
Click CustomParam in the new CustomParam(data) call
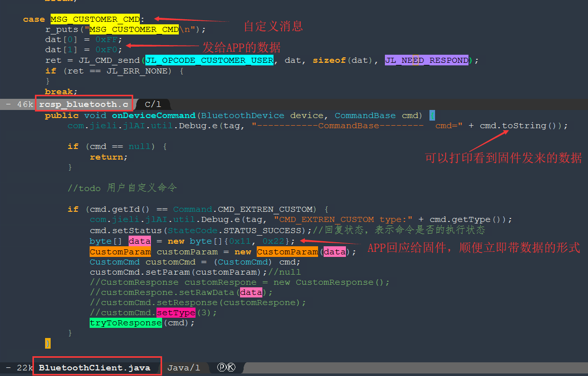click(x=287, y=251)
